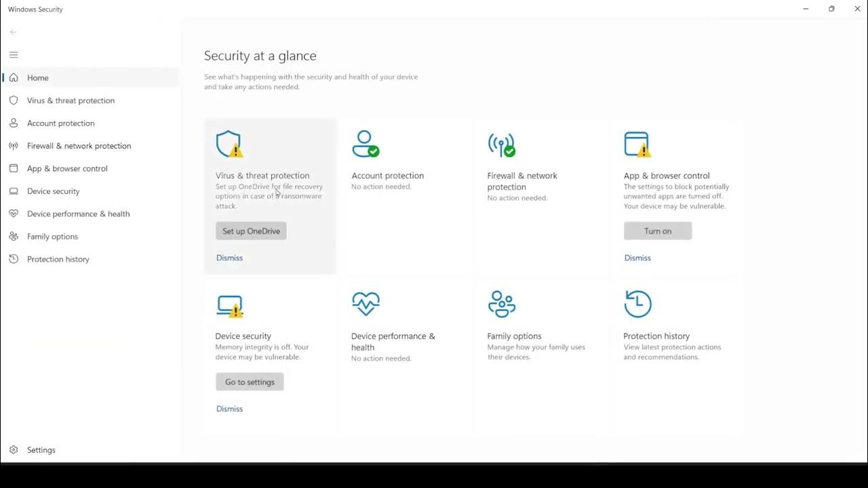The width and height of the screenshot is (868, 488).
Task: Dismiss the Virus & threat protection warning
Action: (x=229, y=258)
